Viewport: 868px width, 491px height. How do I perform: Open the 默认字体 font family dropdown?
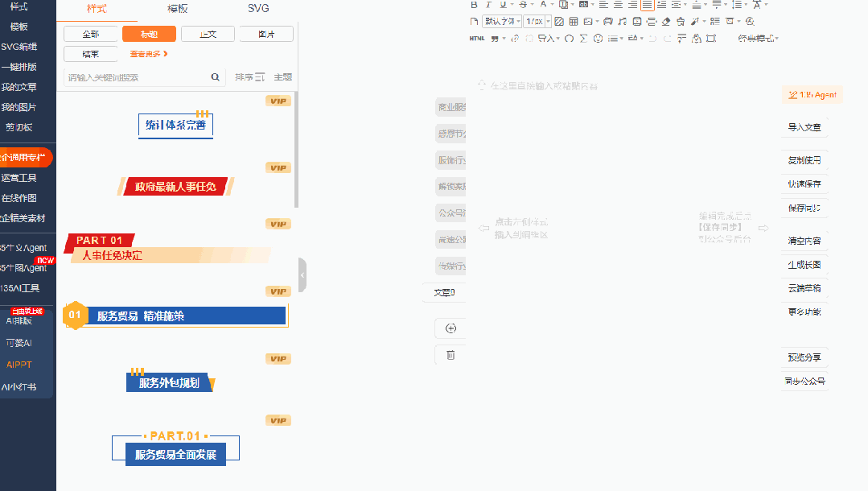(x=500, y=21)
